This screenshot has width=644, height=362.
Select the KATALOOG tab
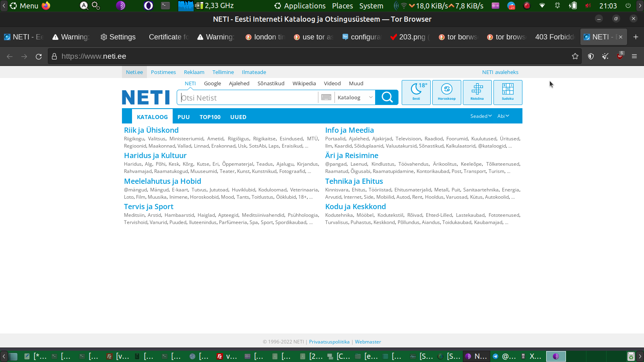tap(152, 117)
